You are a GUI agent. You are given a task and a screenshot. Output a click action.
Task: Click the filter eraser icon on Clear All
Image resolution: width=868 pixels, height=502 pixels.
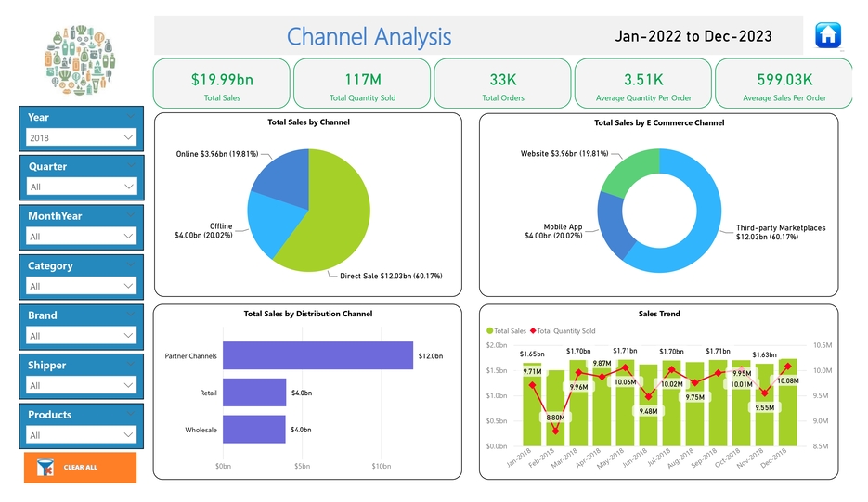click(43, 468)
